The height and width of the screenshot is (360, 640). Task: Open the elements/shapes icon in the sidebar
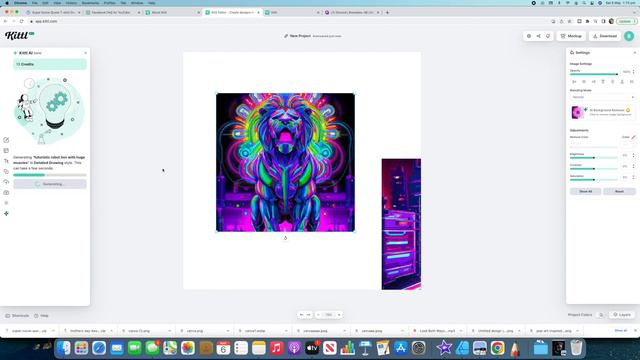click(x=6, y=171)
